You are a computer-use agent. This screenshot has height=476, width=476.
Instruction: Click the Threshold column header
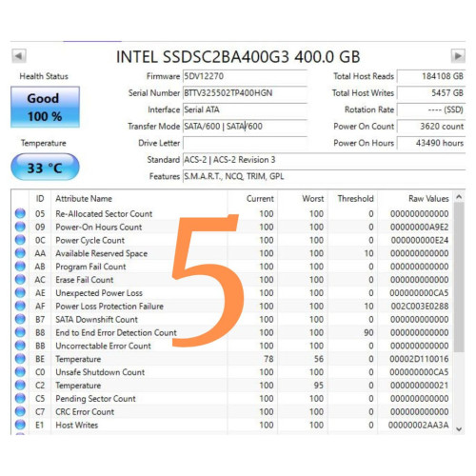click(352, 199)
